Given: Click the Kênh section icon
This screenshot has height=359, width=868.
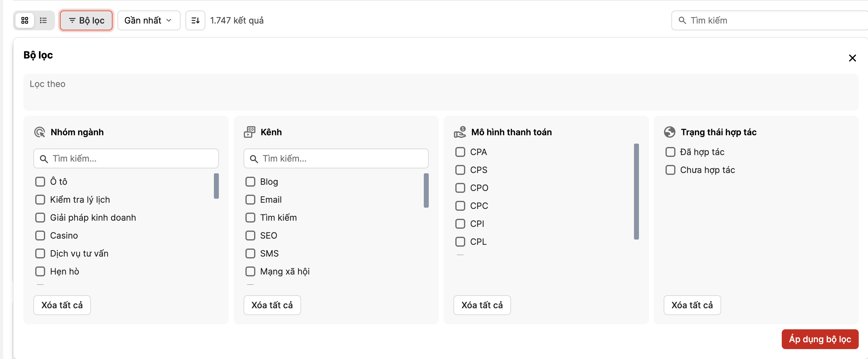Looking at the screenshot, I should tap(249, 132).
